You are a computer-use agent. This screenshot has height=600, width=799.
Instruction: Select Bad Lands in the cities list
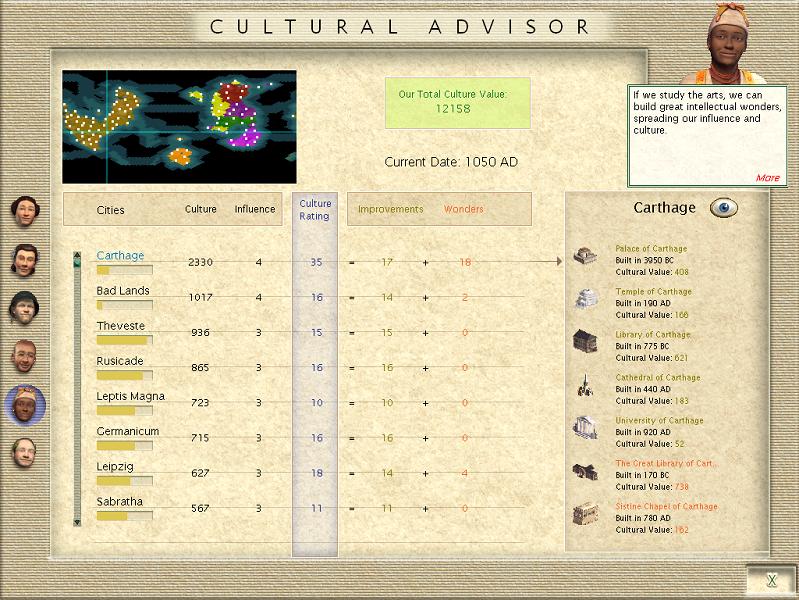[x=123, y=291]
